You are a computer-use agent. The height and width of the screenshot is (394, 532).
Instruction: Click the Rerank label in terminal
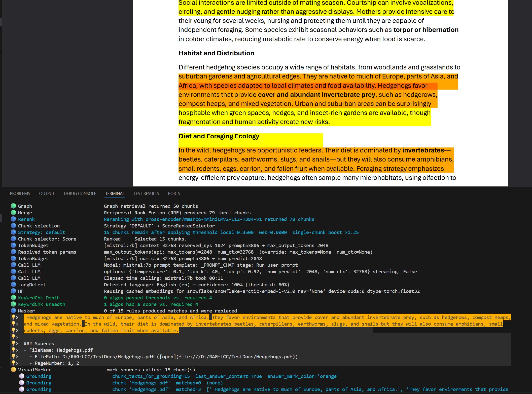coord(26,219)
